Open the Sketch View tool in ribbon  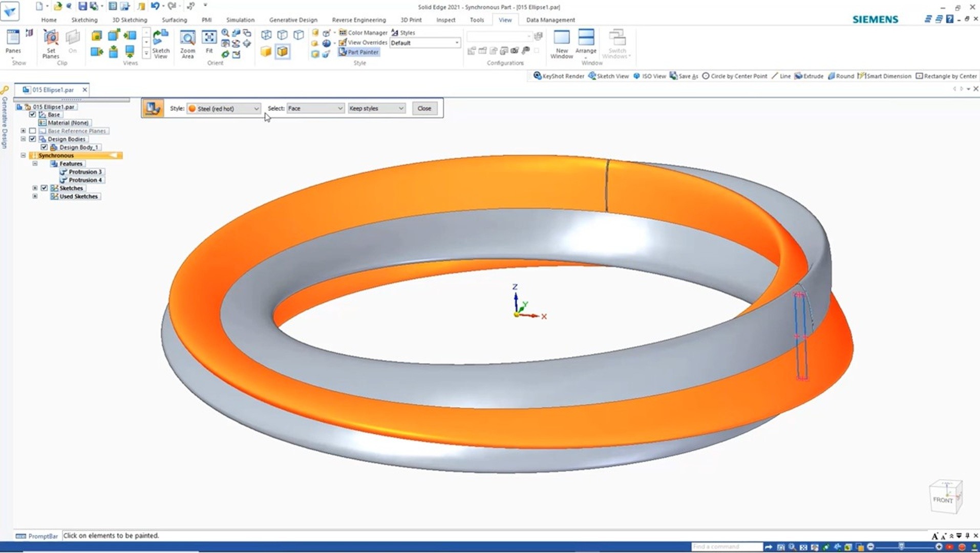[x=160, y=39]
